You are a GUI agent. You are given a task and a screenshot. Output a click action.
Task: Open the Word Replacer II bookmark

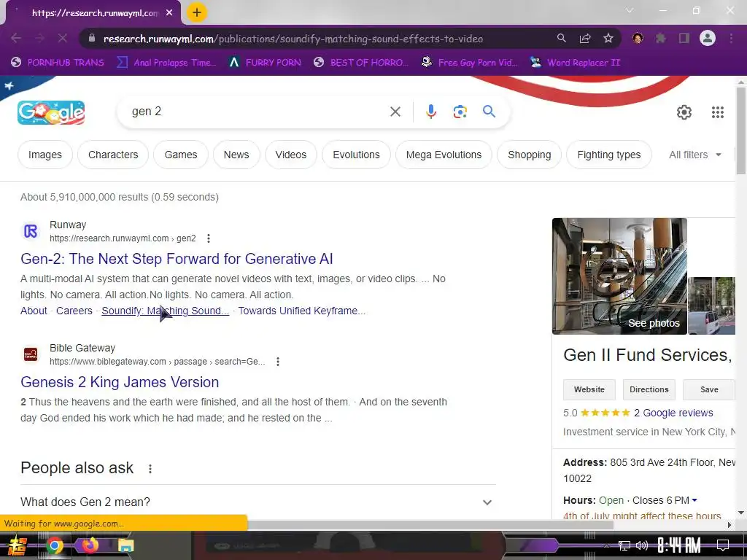[575, 63]
